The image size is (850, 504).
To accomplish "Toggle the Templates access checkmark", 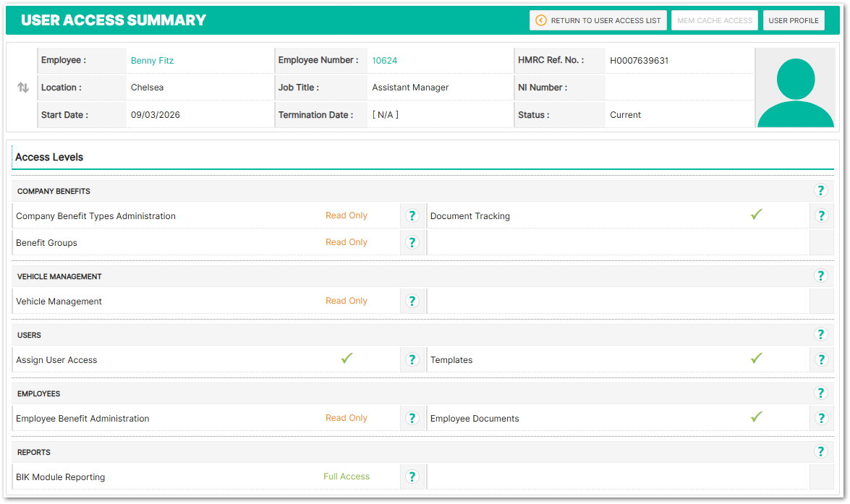I will tap(757, 359).
